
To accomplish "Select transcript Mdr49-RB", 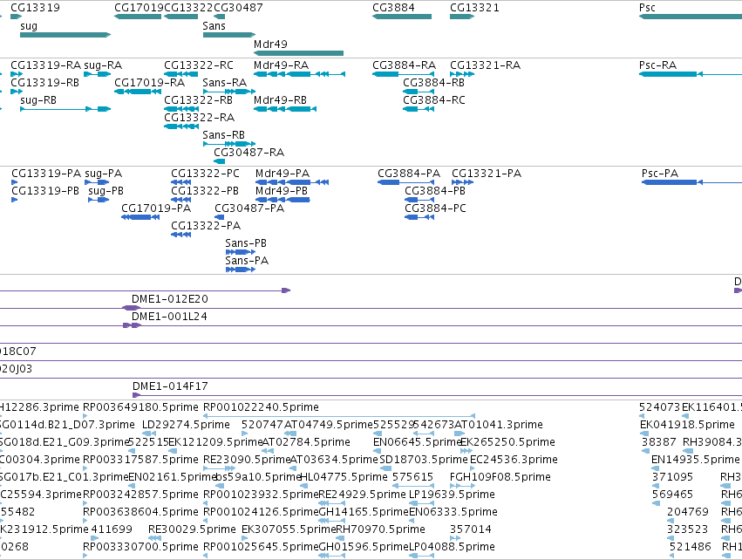I will coord(285,109).
